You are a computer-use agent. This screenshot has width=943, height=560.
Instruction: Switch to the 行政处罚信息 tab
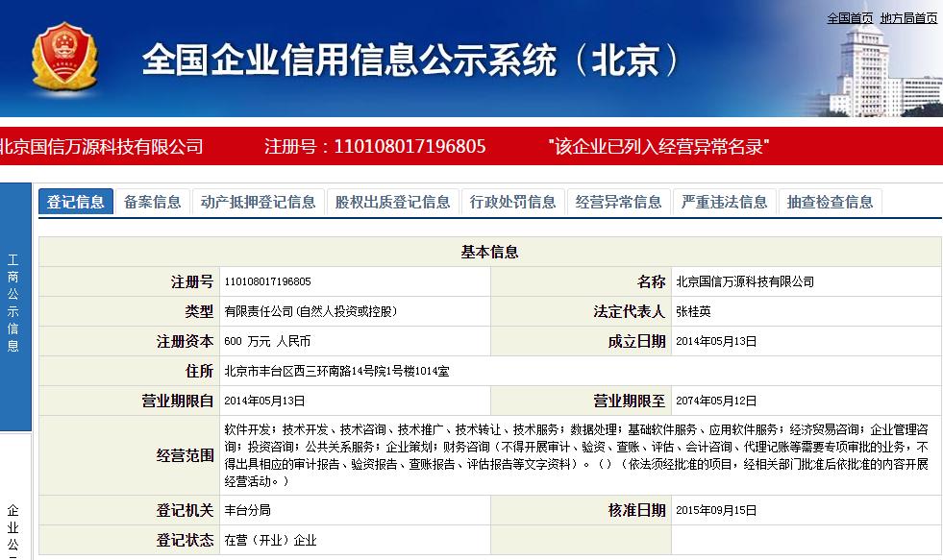pos(513,202)
